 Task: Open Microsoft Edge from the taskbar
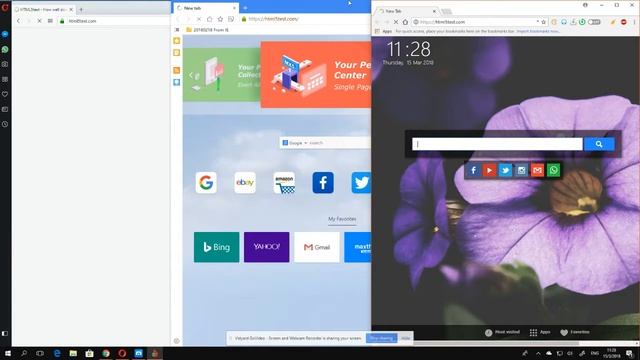pyautogui.click(x=57, y=353)
